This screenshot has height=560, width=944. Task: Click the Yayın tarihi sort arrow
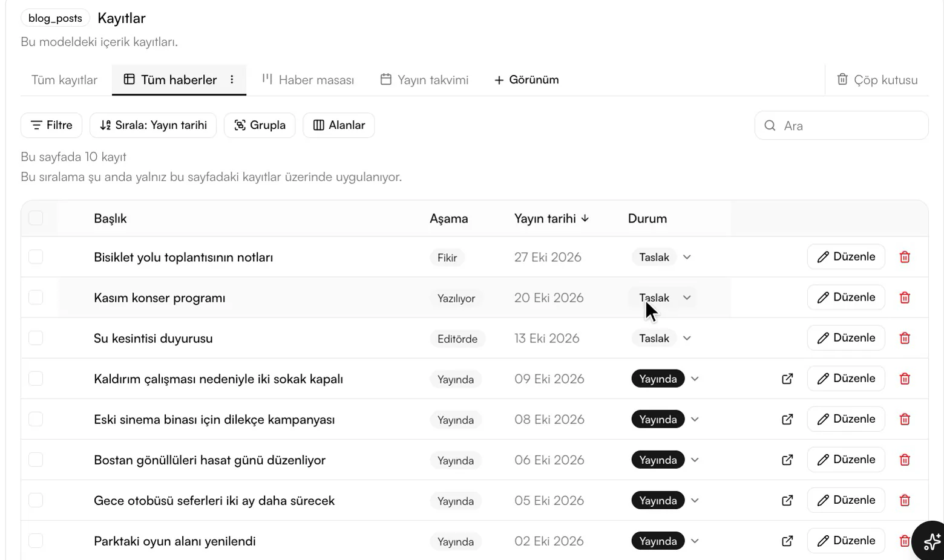[x=585, y=218]
